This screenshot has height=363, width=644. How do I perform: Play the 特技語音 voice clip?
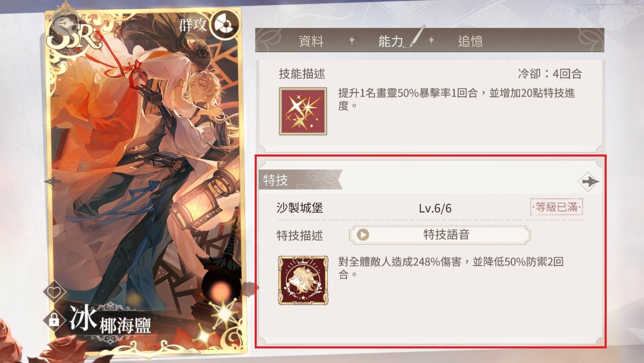click(440, 235)
